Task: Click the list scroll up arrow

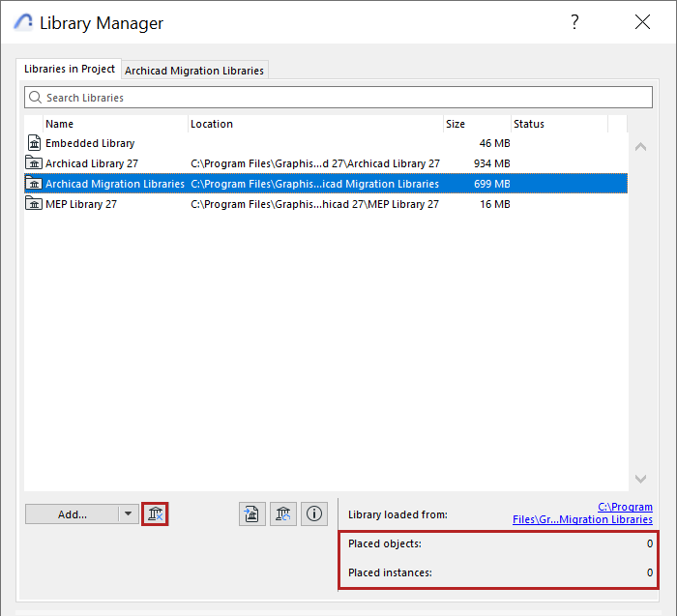Action: (x=640, y=147)
